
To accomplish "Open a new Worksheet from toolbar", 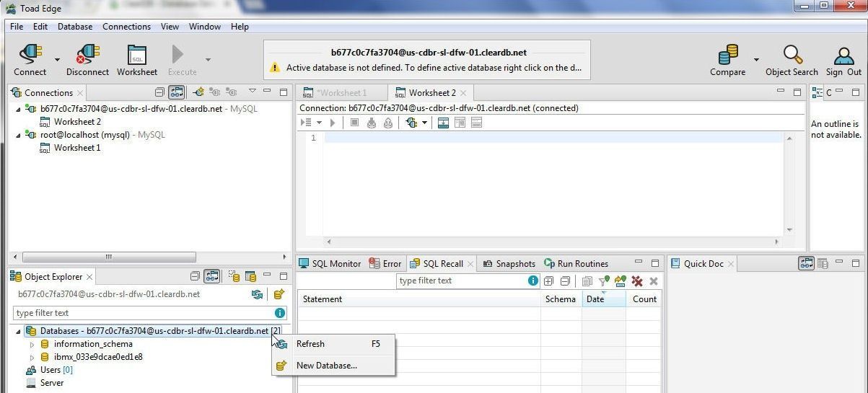I will point(137,60).
